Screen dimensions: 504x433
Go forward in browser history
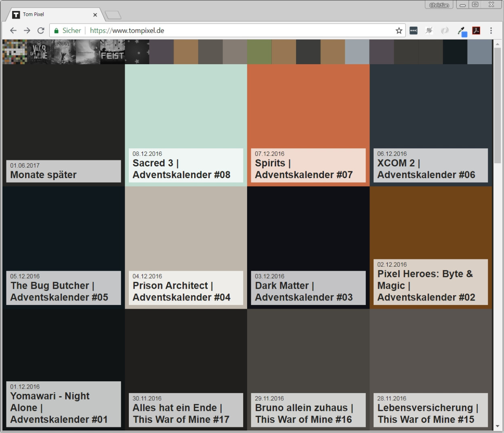click(27, 31)
